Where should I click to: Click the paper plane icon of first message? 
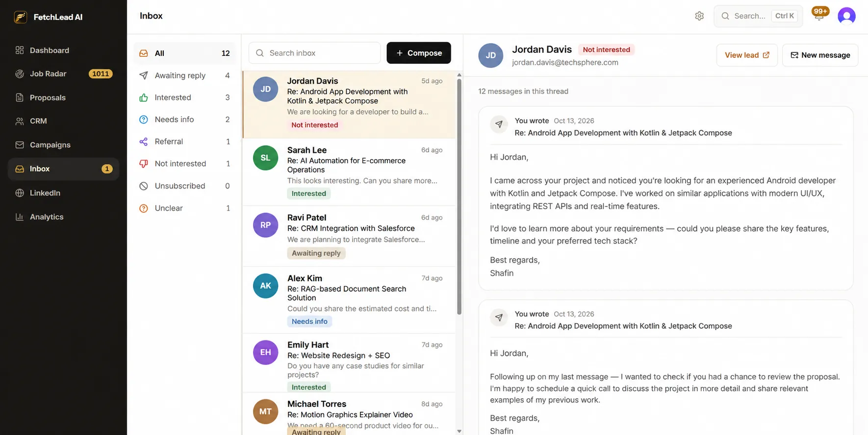click(x=499, y=124)
